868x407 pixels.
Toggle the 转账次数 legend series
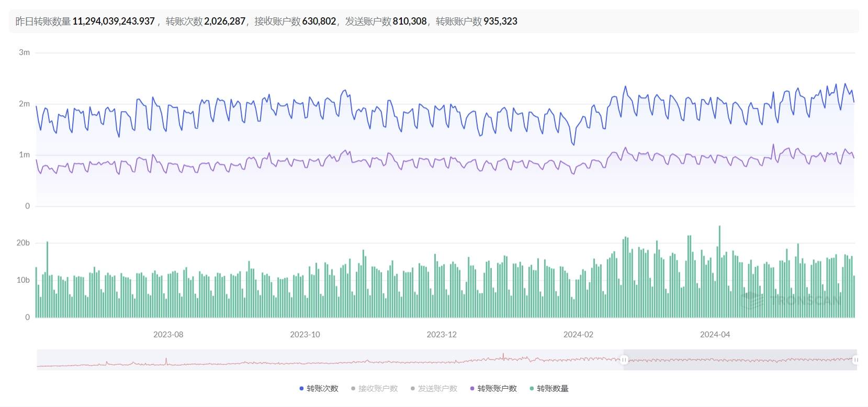(319, 389)
